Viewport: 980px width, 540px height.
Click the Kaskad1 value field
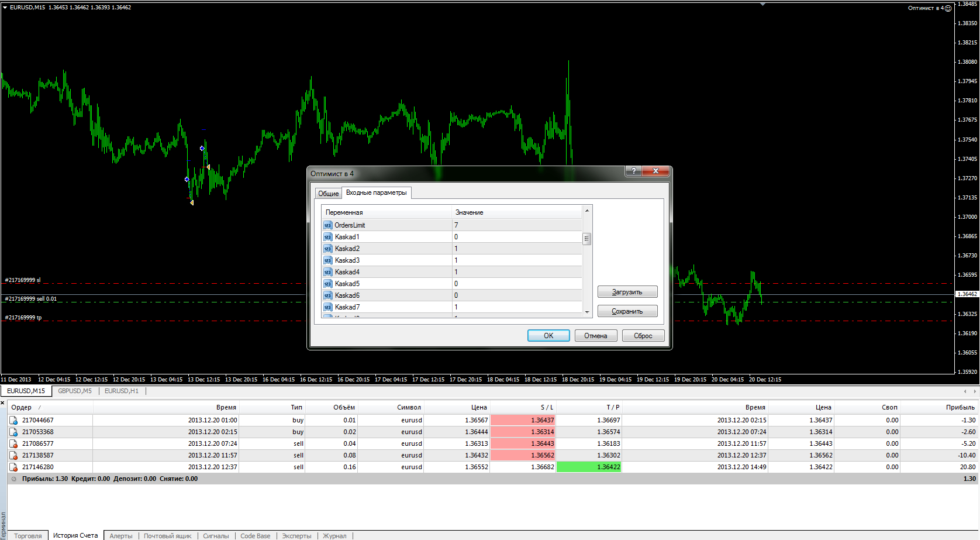[x=517, y=237]
